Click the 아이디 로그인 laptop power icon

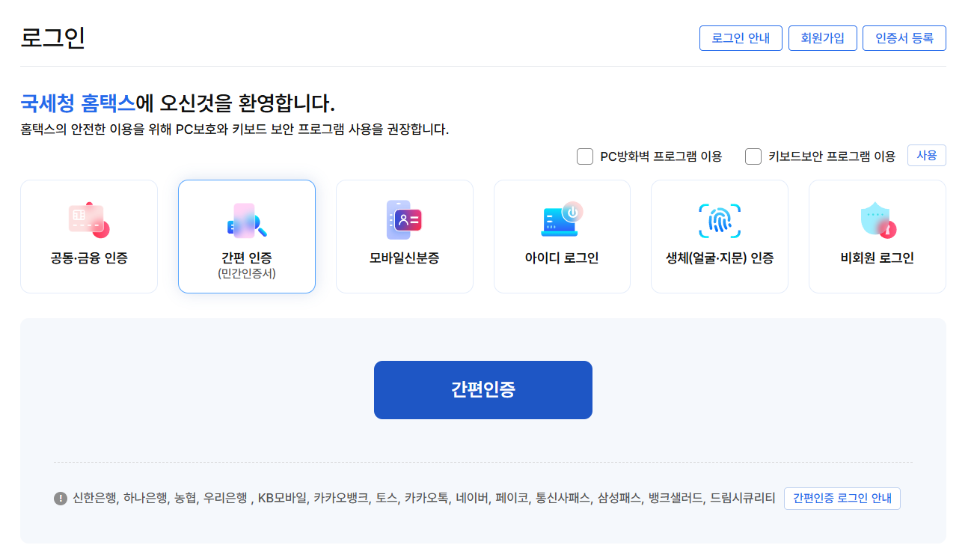562,219
